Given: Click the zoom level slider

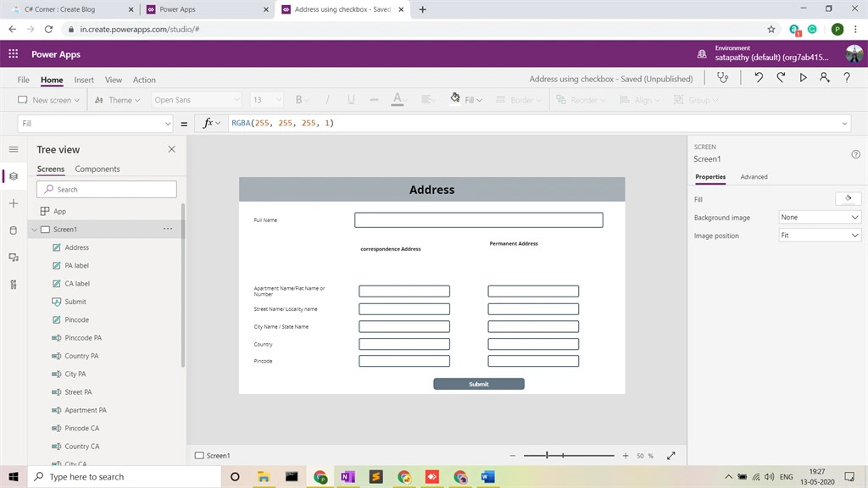Looking at the screenshot, I should coord(569,455).
